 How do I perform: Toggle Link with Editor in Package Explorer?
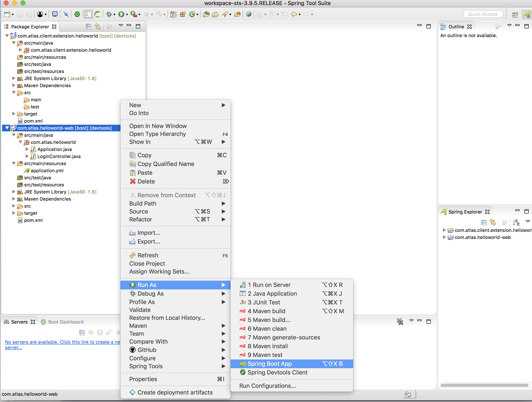coord(97,26)
